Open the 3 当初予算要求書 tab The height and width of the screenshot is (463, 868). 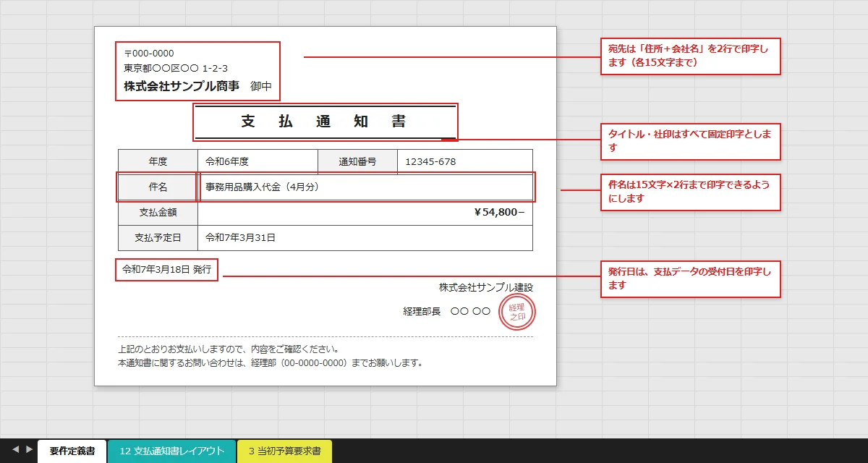pyautogui.click(x=284, y=451)
